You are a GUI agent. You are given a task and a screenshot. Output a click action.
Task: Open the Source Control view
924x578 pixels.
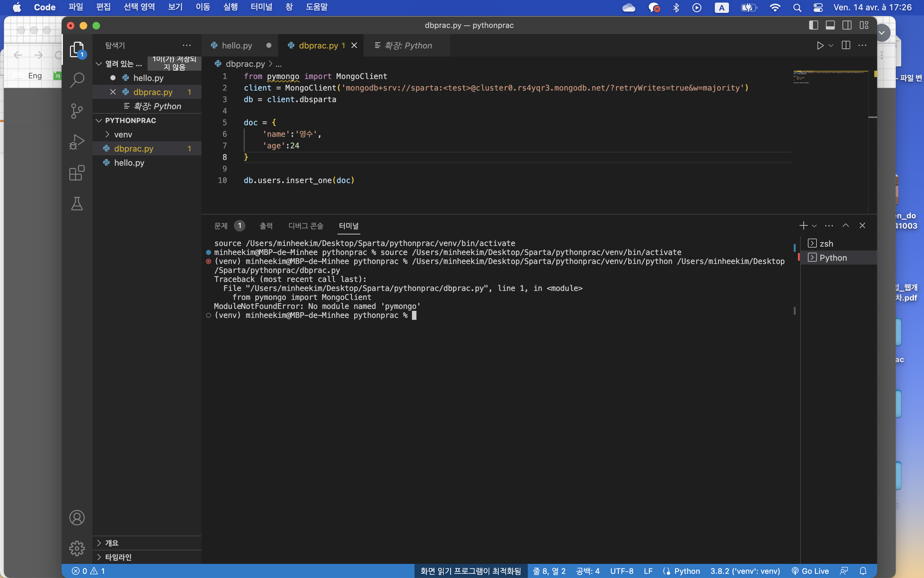tap(77, 111)
